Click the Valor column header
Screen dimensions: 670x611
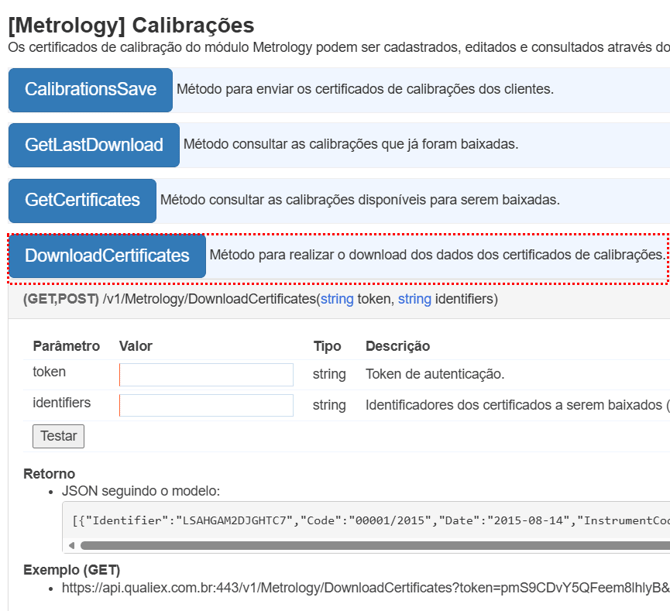pos(136,346)
